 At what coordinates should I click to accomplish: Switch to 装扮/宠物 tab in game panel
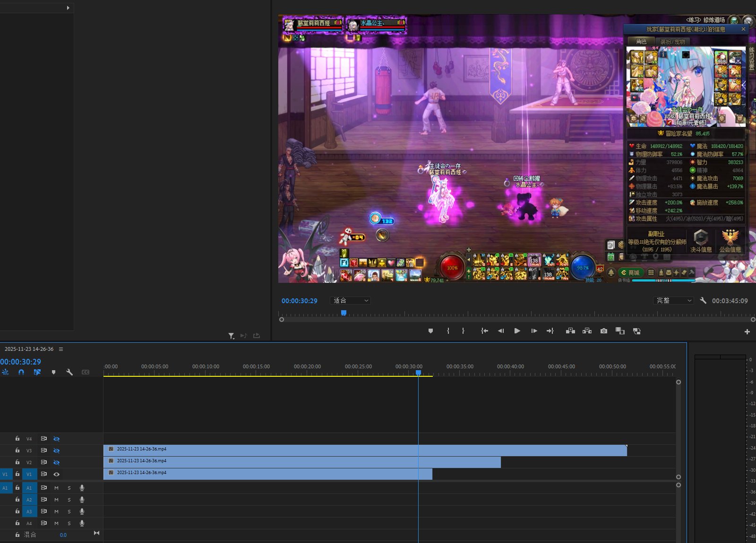tap(672, 42)
